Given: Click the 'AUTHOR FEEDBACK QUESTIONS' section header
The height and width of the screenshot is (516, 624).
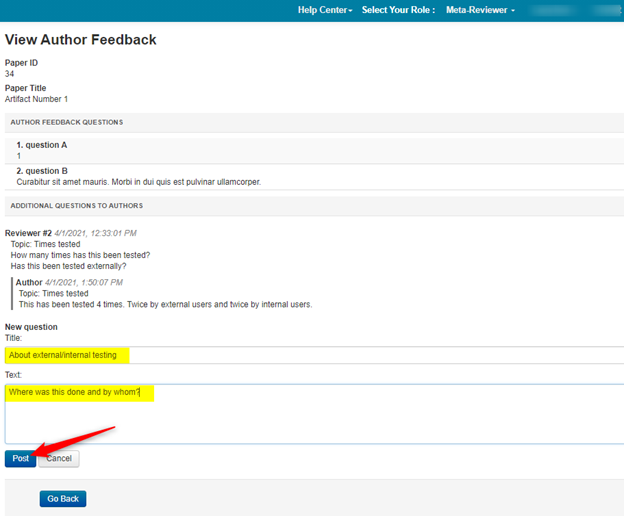Looking at the screenshot, I should (66, 122).
